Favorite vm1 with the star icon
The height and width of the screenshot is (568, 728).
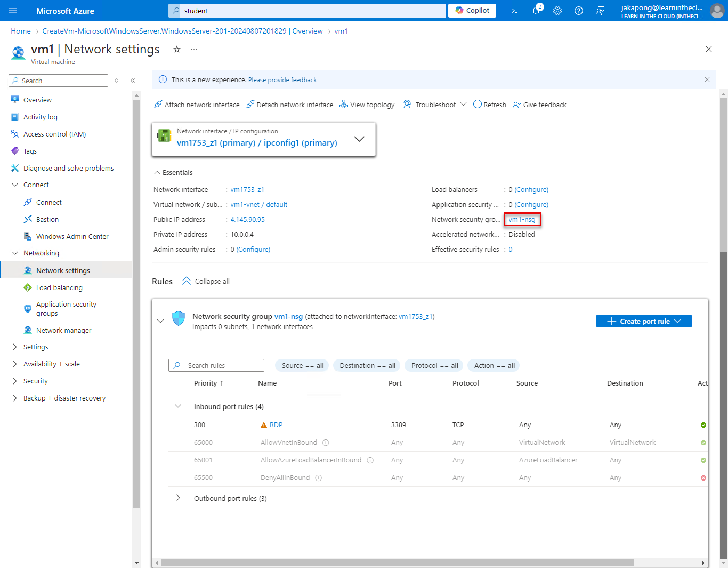click(x=177, y=49)
